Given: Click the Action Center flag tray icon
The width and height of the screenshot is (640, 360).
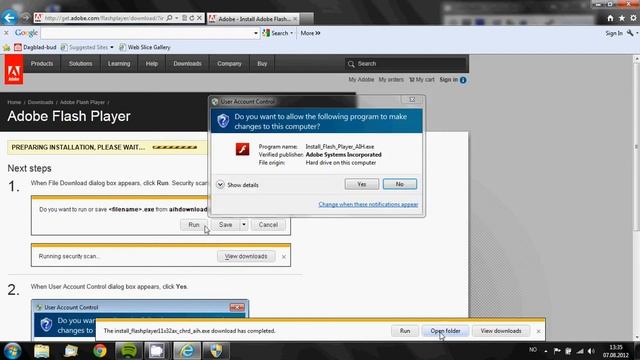Looking at the screenshot, I should coord(557,351).
